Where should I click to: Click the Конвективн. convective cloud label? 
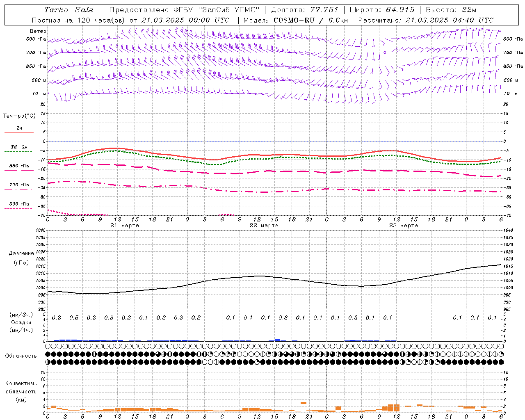21,383
